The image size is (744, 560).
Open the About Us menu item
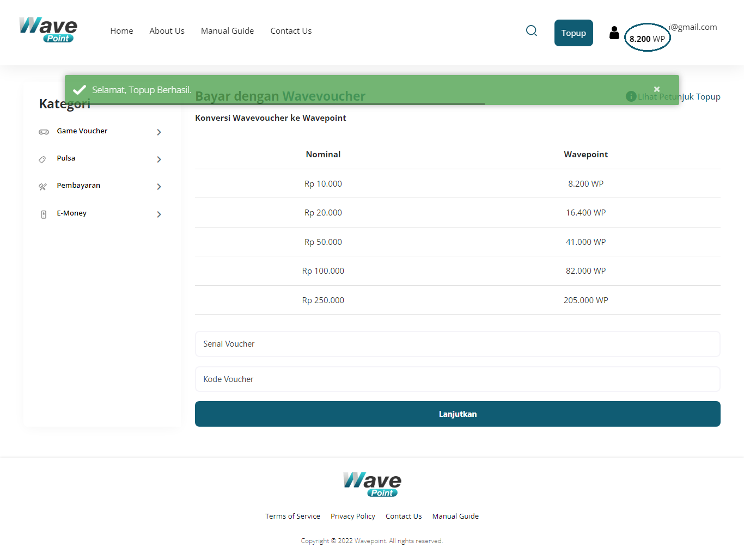(x=167, y=31)
